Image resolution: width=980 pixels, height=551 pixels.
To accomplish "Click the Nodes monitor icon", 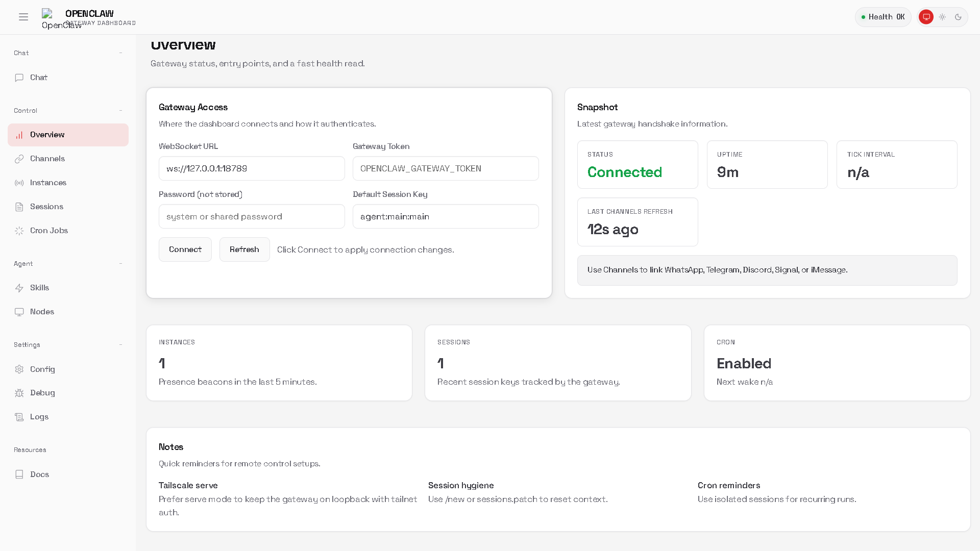I will (19, 312).
